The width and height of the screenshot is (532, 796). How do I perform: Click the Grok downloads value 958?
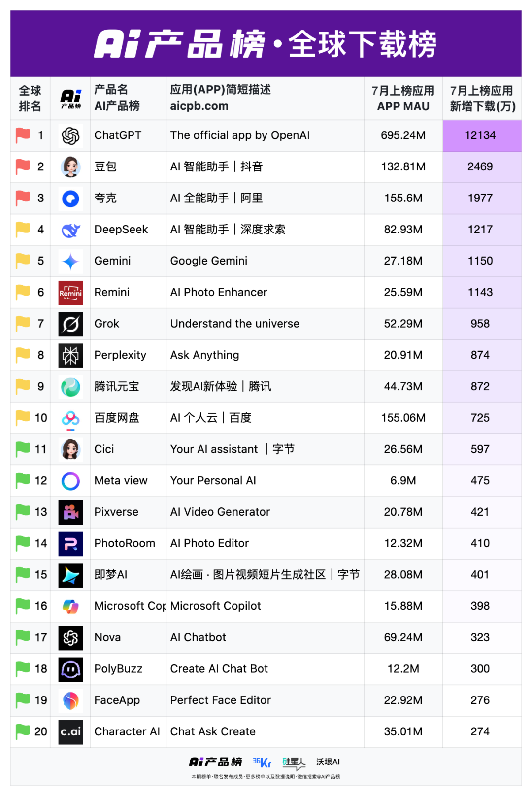click(480, 324)
